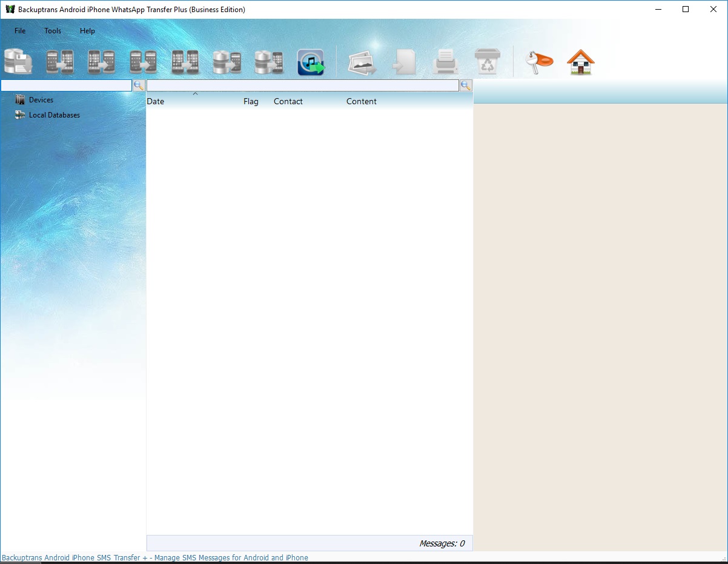The image size is (728, 564).
Task: Close the Backuptrans window
Action: click(x=713, y=9)
